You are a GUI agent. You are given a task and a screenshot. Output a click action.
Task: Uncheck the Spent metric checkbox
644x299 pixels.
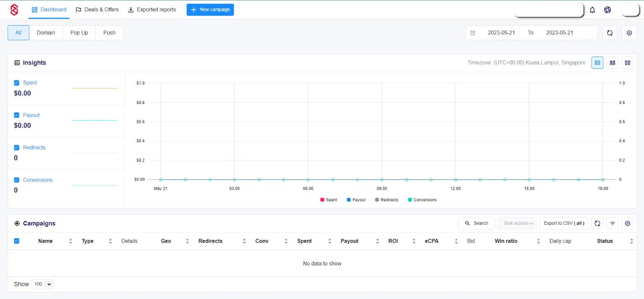[17, 83]
